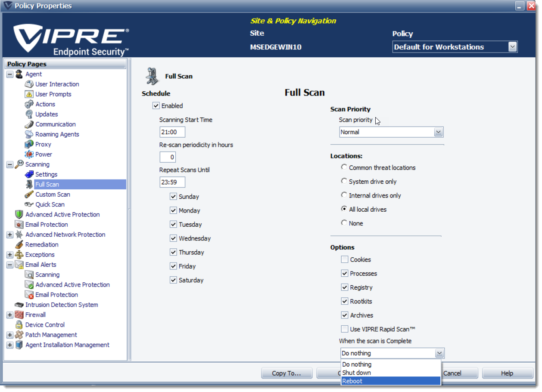Open the Communication settings icon
Viewport: 542px width, 392px height.
(x=29, y=124)
